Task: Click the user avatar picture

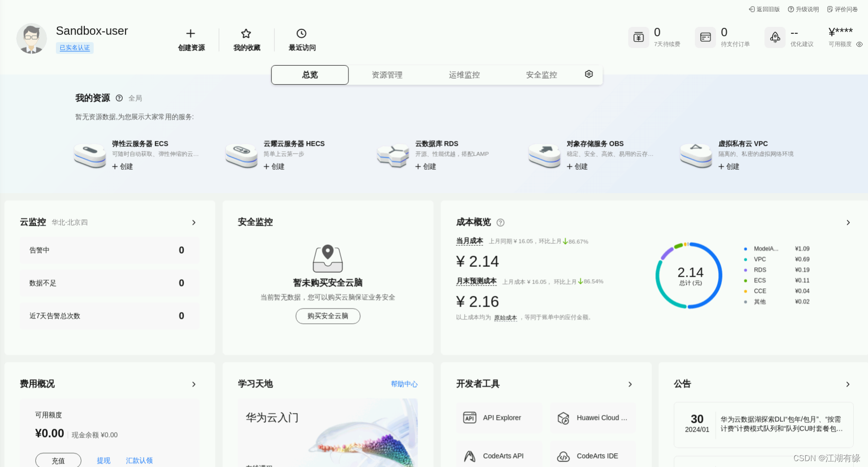Action: pos(31,38)
